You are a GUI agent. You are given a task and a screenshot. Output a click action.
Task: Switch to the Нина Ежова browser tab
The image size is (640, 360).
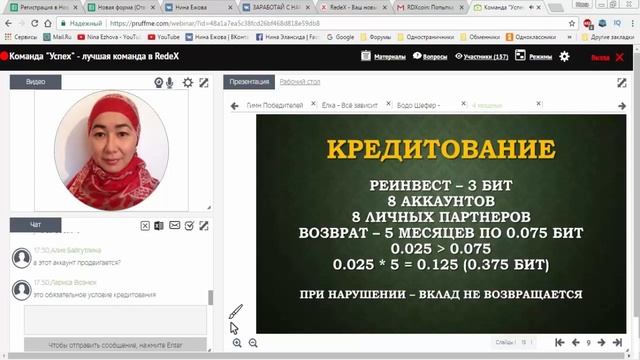[198, 7]
